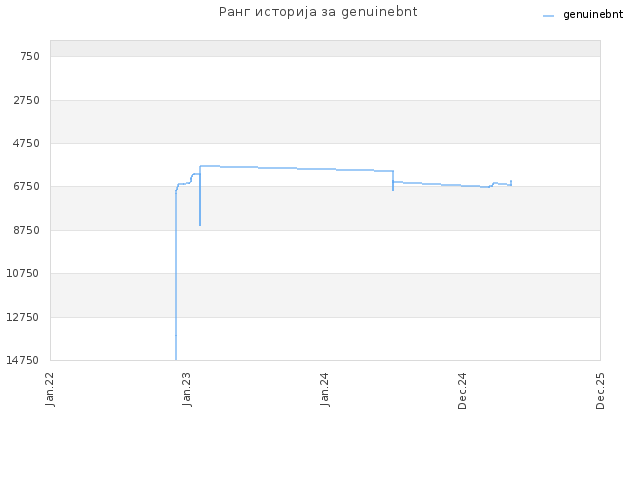Image resolution: width=640 pixels, height=480 pixels.
Task: Click the 14750 y-axis label
Action: coord(23,360)
